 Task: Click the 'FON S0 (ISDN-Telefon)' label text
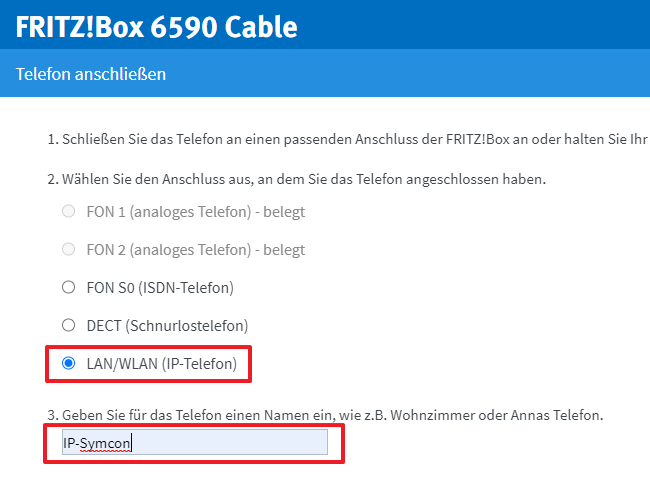[x=160, y=288]
